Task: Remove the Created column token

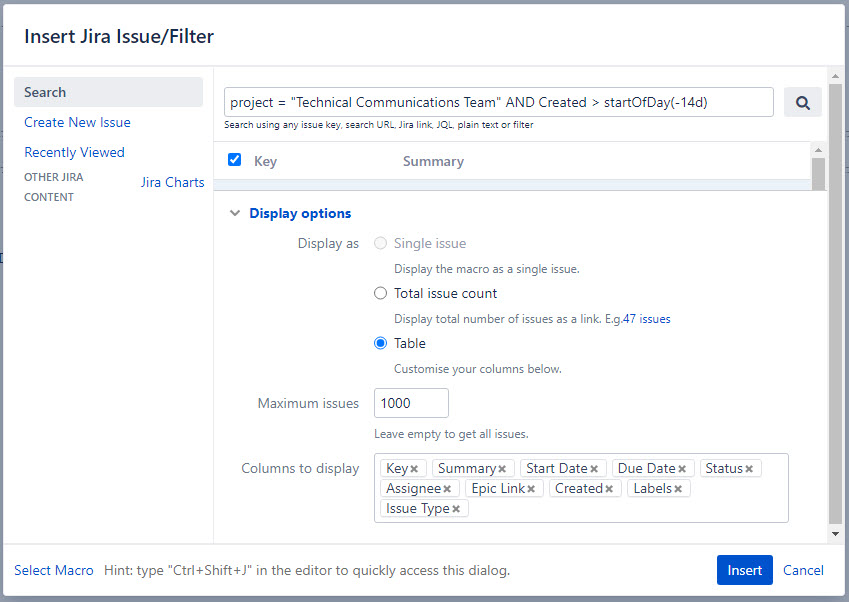Action: (x=608, y=488)
